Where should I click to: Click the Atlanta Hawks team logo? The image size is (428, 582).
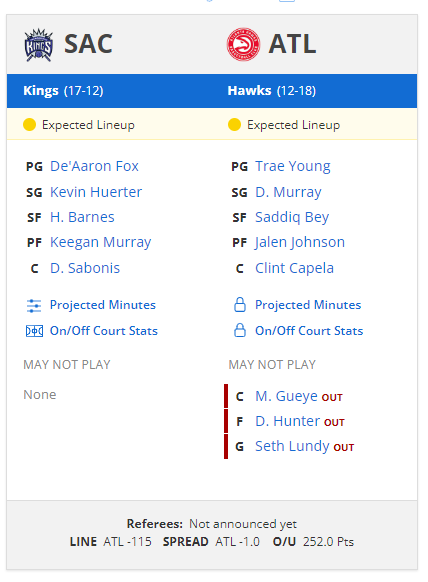243,44
